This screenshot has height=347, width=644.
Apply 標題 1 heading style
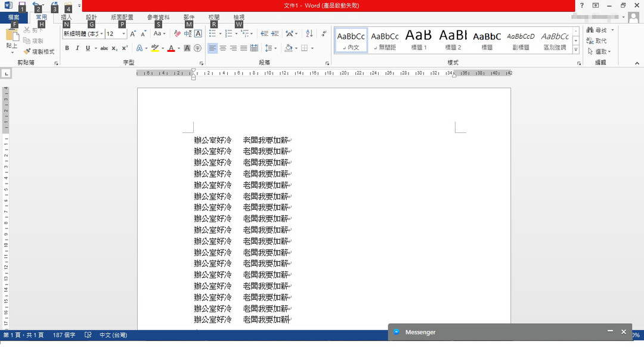click(419, 40)
